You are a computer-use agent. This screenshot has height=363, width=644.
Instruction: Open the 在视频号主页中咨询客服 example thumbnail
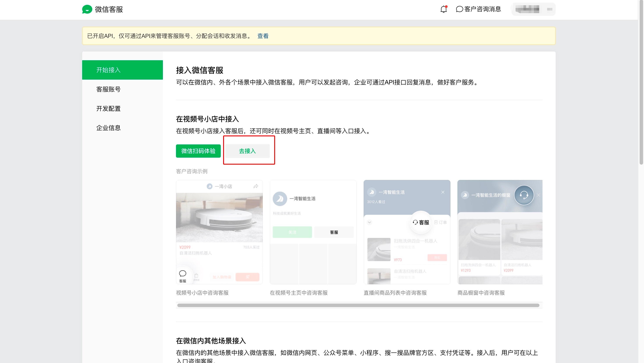click(x=313, y=232)
